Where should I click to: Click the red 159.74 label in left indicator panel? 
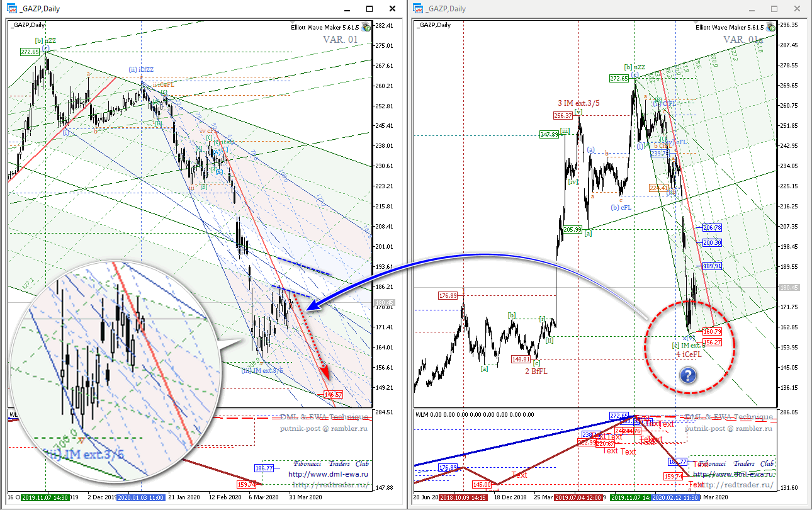tap(247, 484)
